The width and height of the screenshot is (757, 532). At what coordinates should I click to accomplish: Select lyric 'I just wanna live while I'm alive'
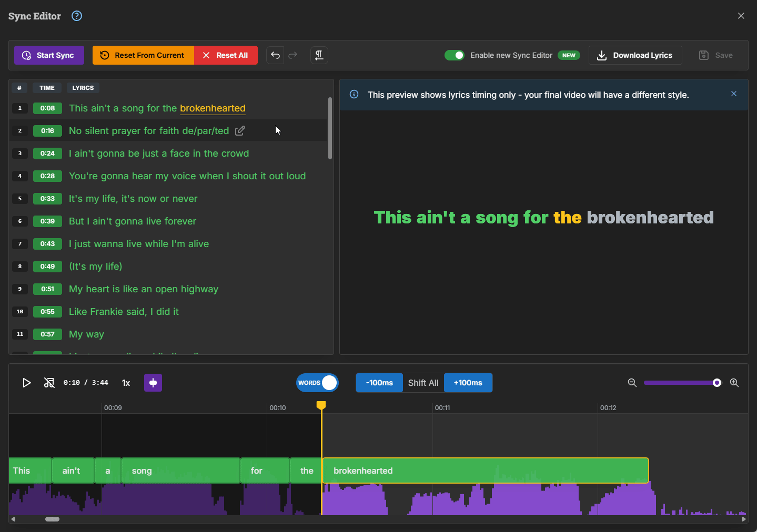139,243
